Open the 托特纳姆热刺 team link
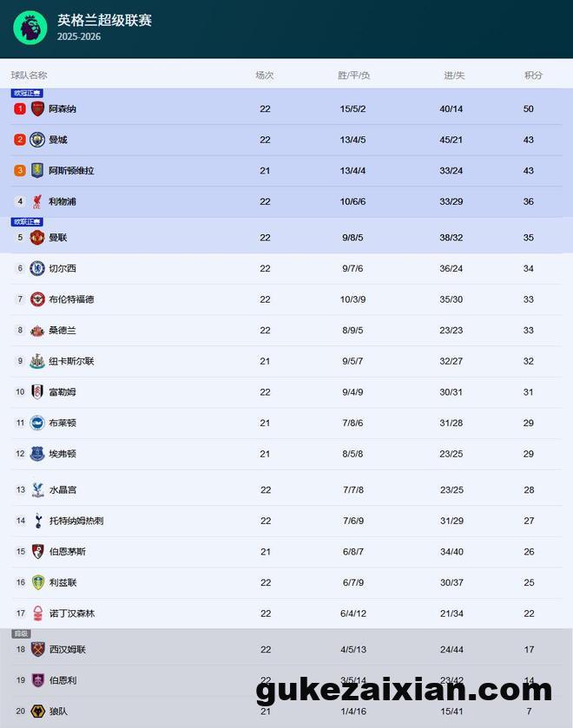This screenshot has height=728, width=573. point(76,521)
